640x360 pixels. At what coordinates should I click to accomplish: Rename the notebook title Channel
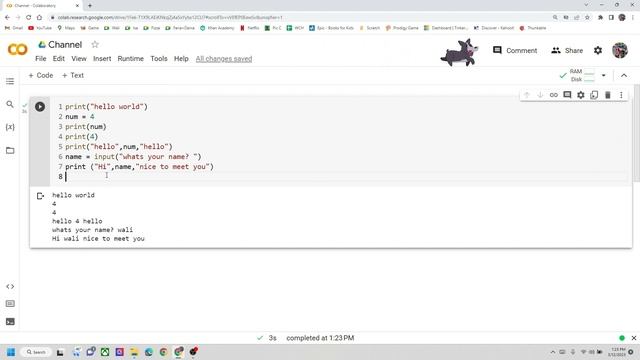65,44
